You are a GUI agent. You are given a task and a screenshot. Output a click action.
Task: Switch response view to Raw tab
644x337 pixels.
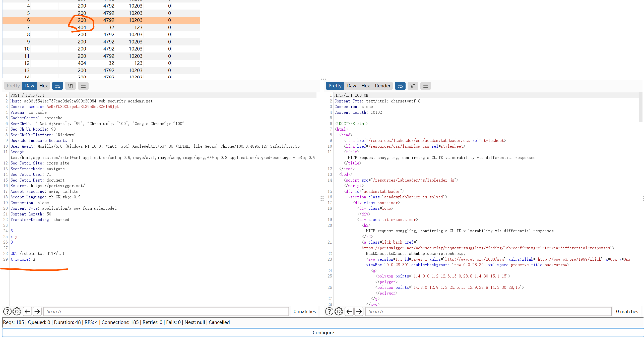click(351, 86)
